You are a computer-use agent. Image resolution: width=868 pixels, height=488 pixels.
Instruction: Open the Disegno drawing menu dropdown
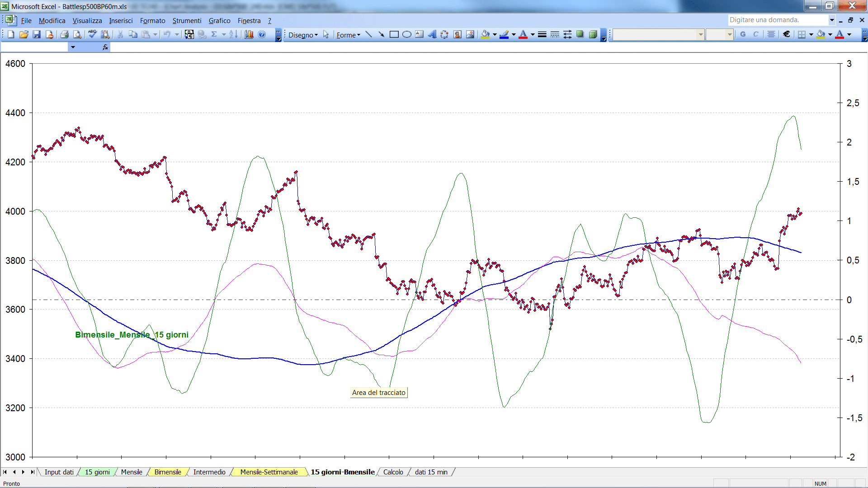[303, 35]
